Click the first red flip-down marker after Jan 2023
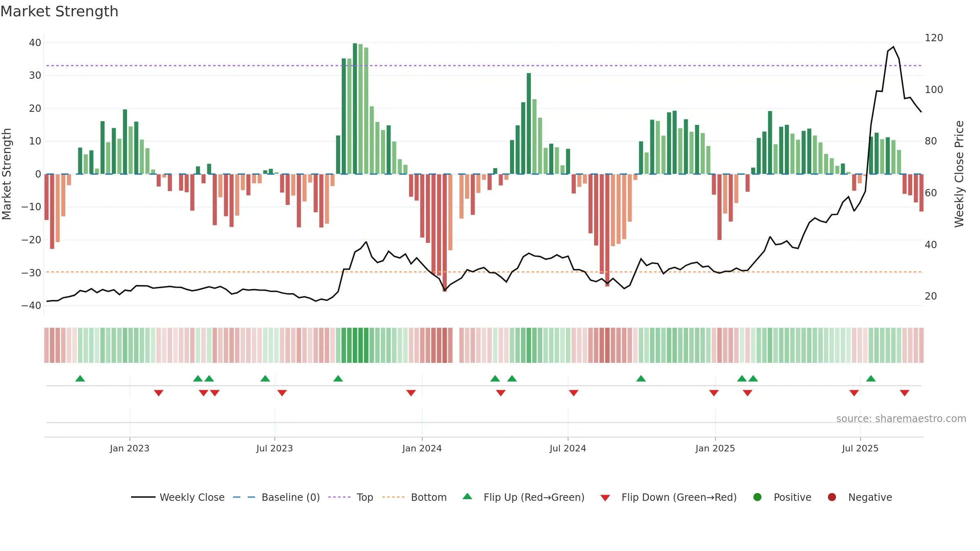This screenshot has height=551, width=980. click(x=159, y=393)
